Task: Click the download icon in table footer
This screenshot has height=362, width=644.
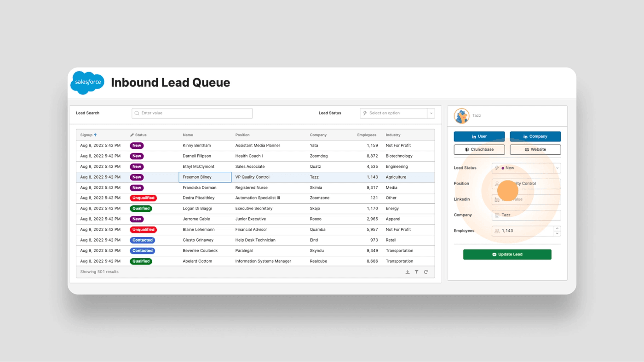Action: click(x=408, y=272)
